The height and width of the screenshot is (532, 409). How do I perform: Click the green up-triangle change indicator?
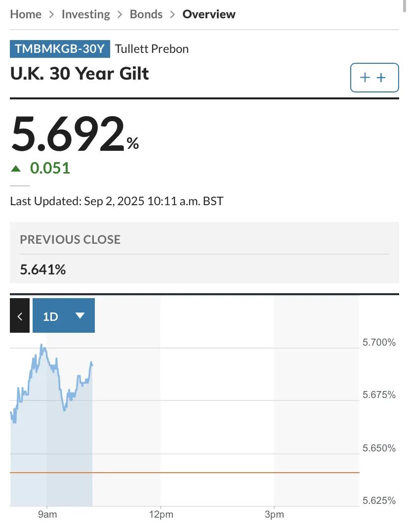16,169
